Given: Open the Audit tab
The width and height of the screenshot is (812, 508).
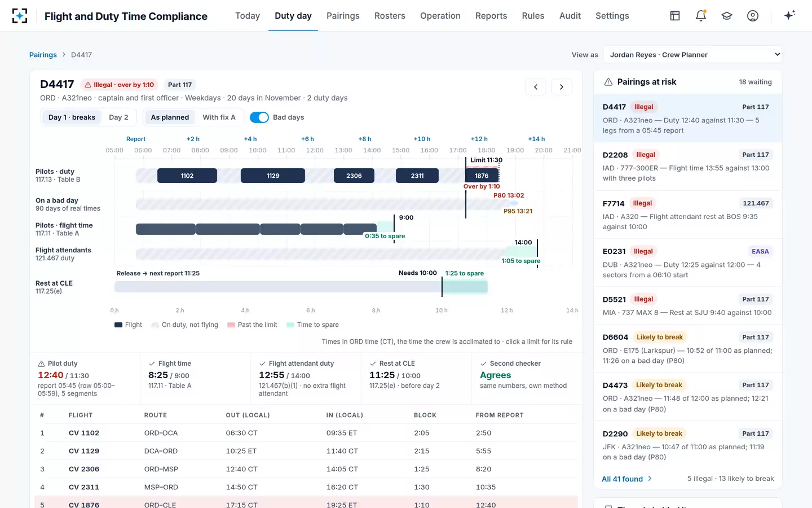Looking at the screenshot, I should [x=570, y=16].
